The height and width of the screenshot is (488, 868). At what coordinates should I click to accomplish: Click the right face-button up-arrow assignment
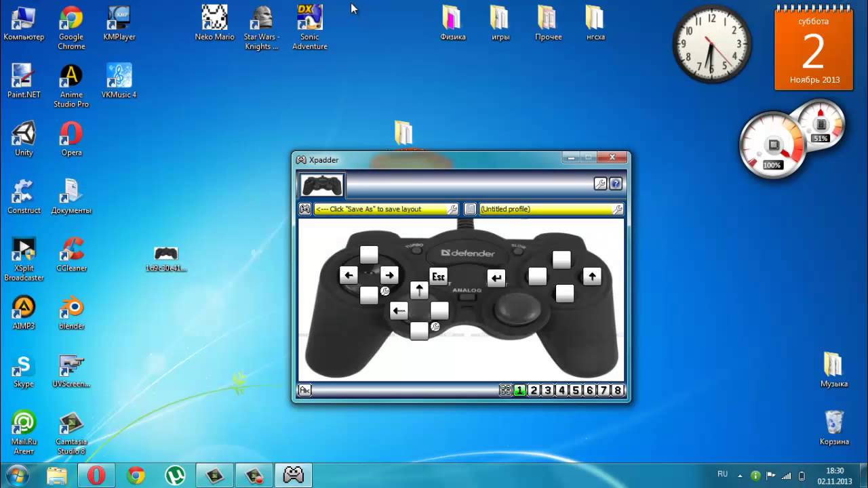click(592, 277)
